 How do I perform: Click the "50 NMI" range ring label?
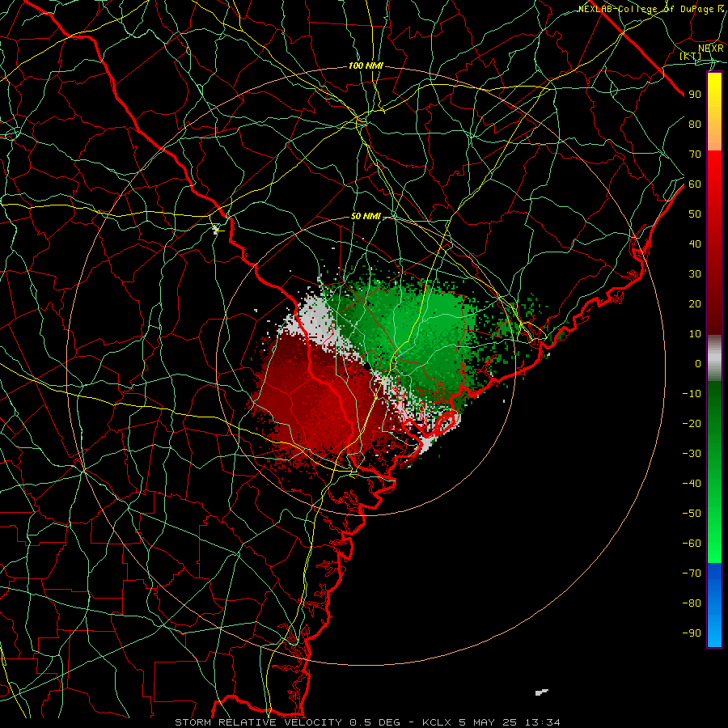366,216
